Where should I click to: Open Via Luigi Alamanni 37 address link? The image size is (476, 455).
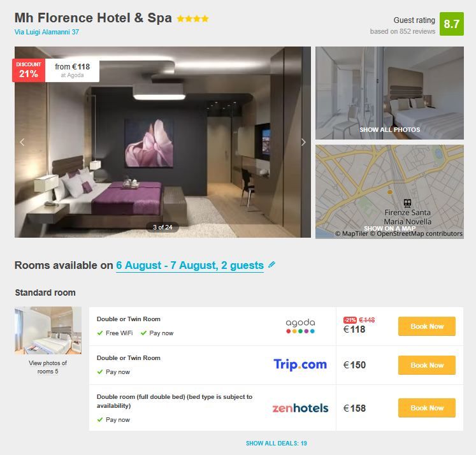47,32
